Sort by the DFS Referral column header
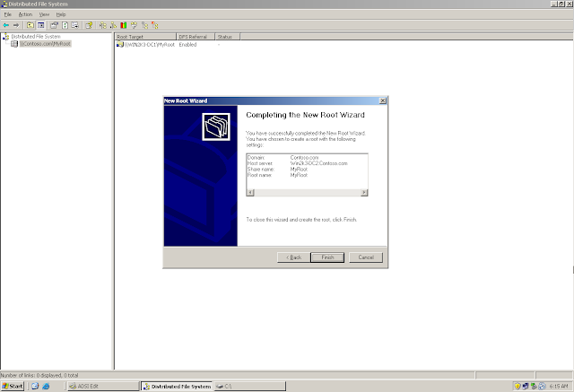 tap(196, 37)
